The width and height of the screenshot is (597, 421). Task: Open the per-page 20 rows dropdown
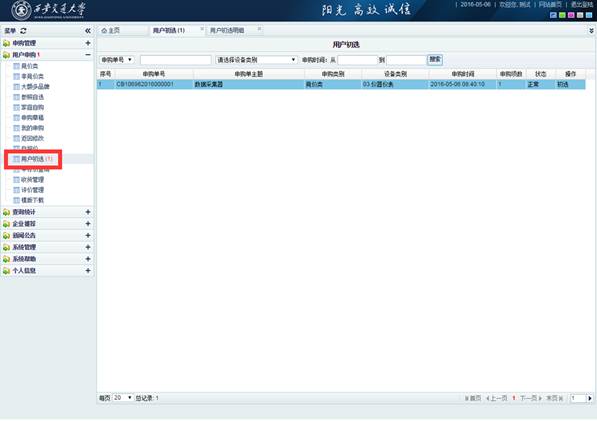[123, 398]
